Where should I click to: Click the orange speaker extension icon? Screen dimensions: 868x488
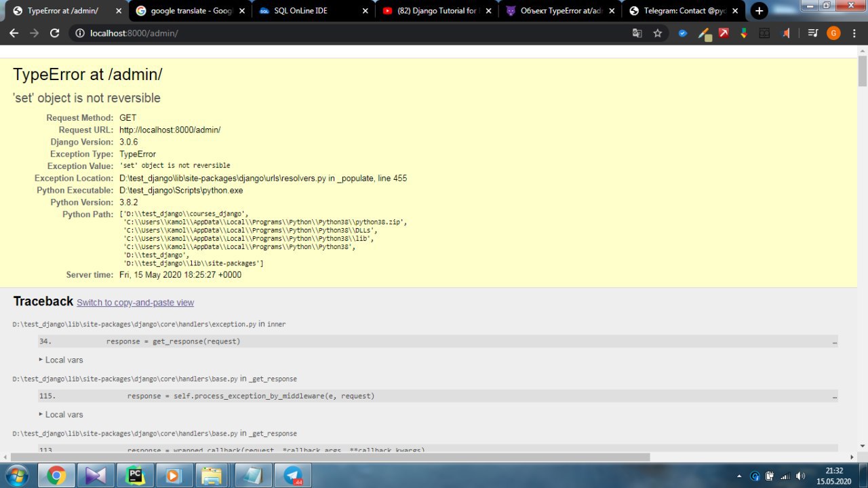[x=787, y=33]
